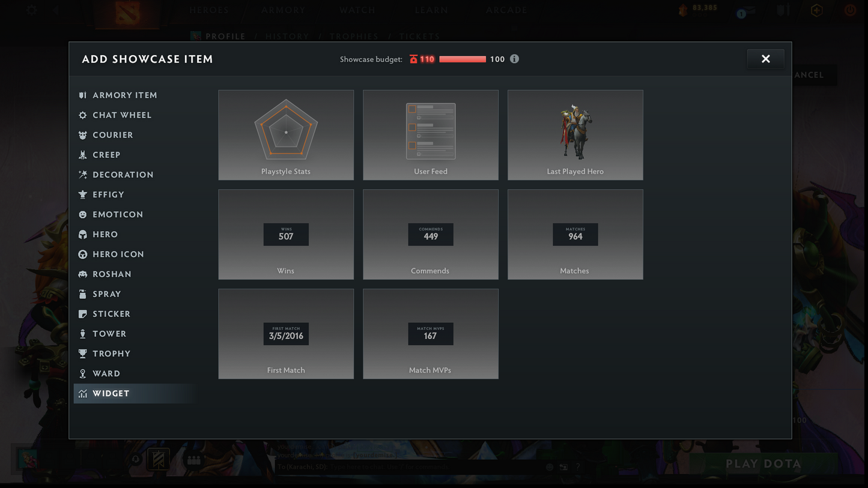
Task: Add the Matches widget showing 964
Action: coord(575,235)
